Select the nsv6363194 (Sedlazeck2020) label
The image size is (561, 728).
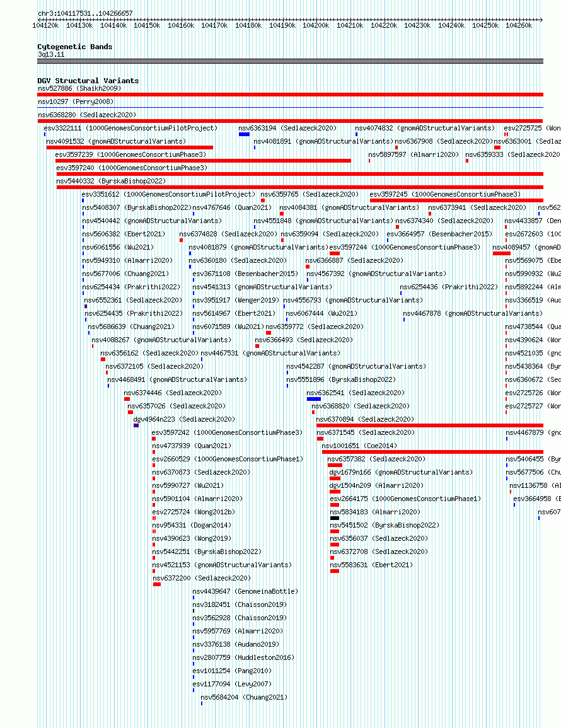click(287, 128)
